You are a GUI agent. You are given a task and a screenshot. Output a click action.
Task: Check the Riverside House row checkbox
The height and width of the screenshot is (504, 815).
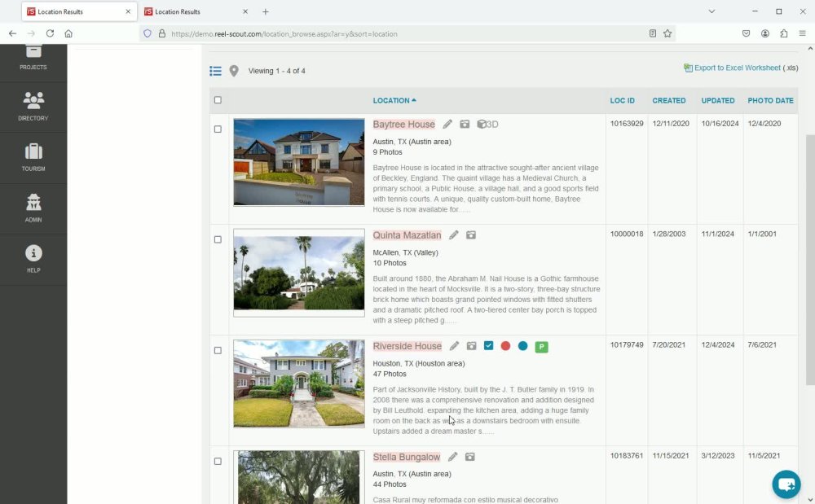(218, 351)
